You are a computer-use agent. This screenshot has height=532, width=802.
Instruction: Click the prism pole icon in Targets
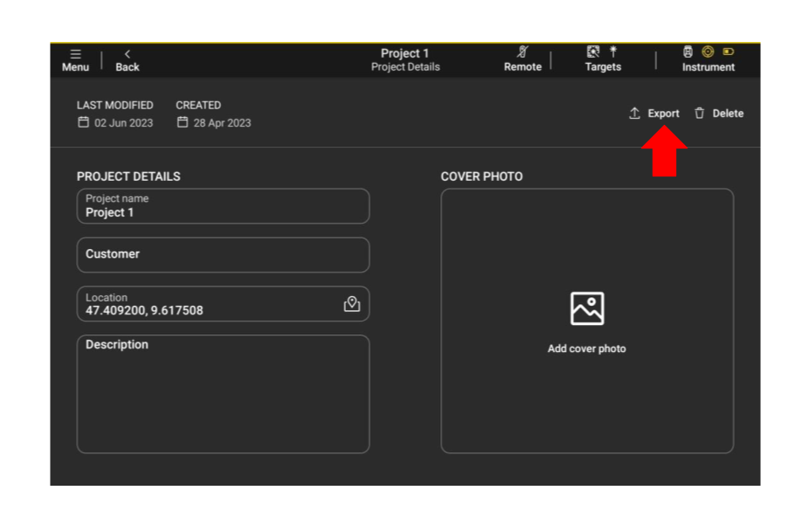pos(613,52)
